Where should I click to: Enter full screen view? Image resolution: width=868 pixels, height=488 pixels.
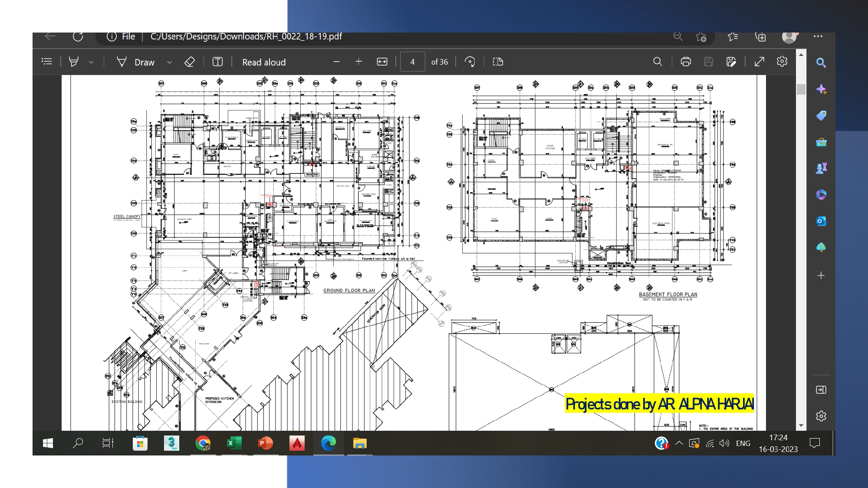pyautogui.click(x=759, y=62)
